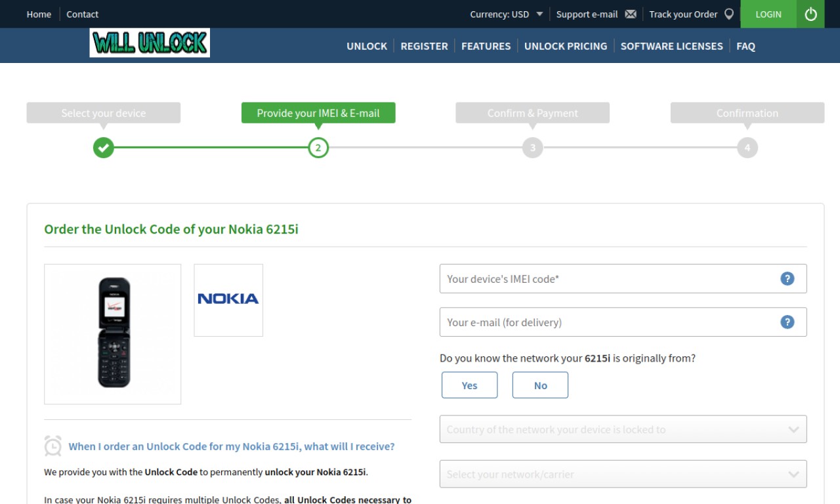The image size is (840, 504).
Task: Click the Confirmation step label
Action: (x=747, y=113)
